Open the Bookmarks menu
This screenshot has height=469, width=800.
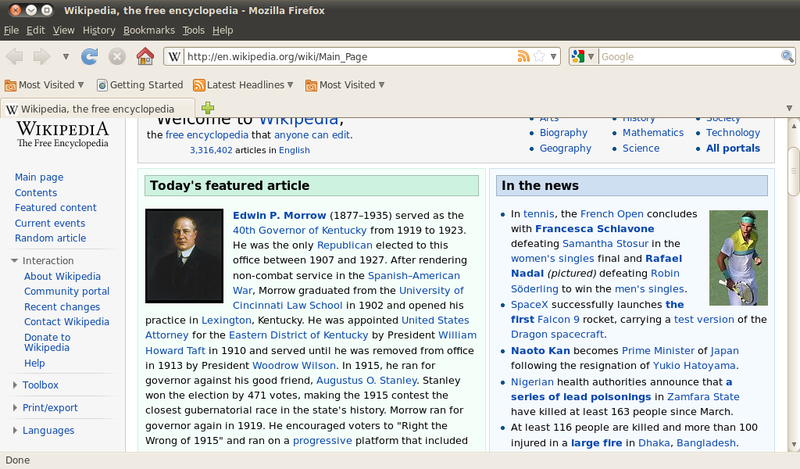[x=149, y=30]
